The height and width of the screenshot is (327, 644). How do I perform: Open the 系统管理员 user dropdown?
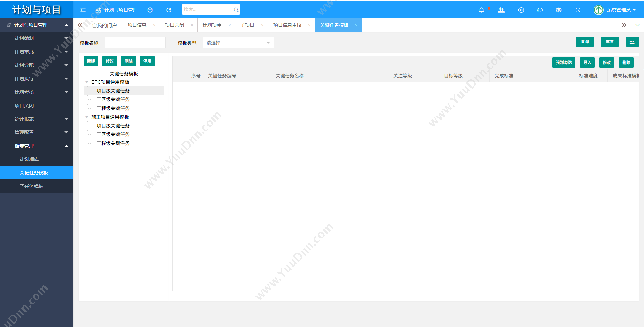621,10
